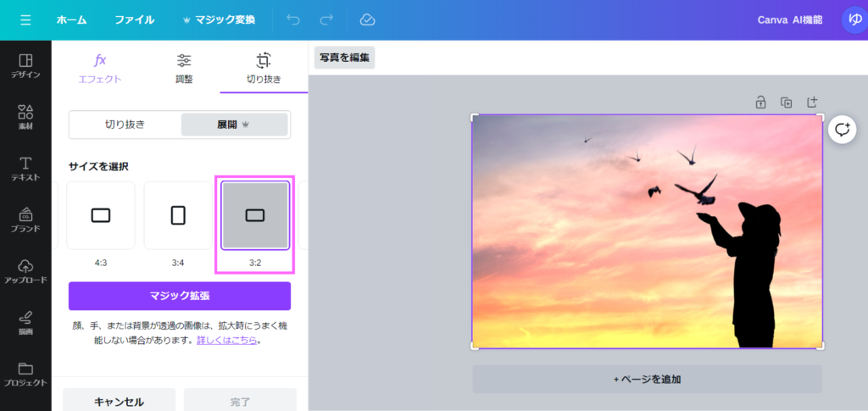Open the テキスト text panel
Screen dimensions: 868x411
click(x=25, y=168)
